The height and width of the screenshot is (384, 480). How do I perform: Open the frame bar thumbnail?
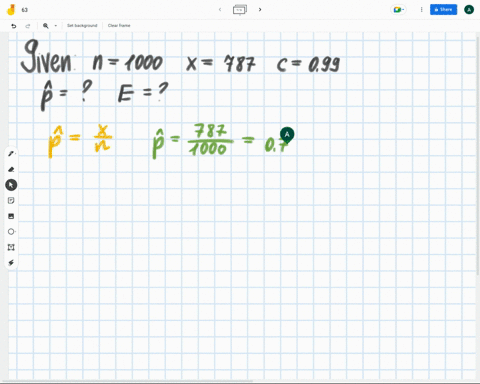point(240,10)
